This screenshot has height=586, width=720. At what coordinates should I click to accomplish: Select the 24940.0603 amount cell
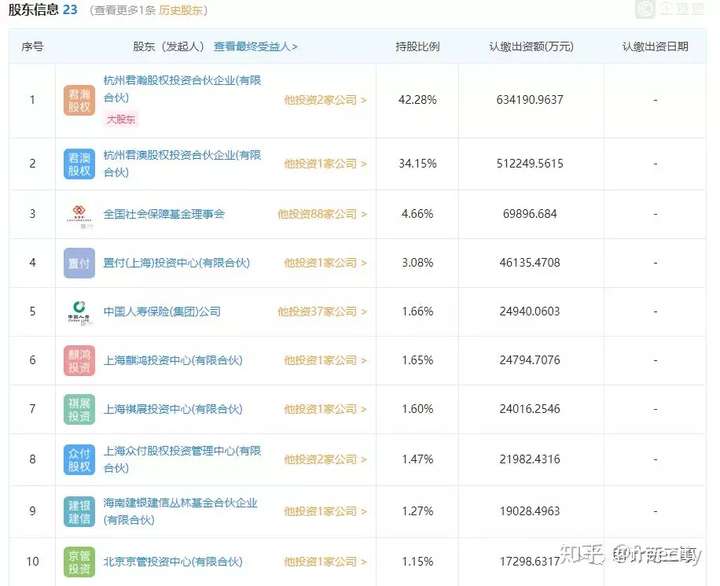[x=530, y=311]
